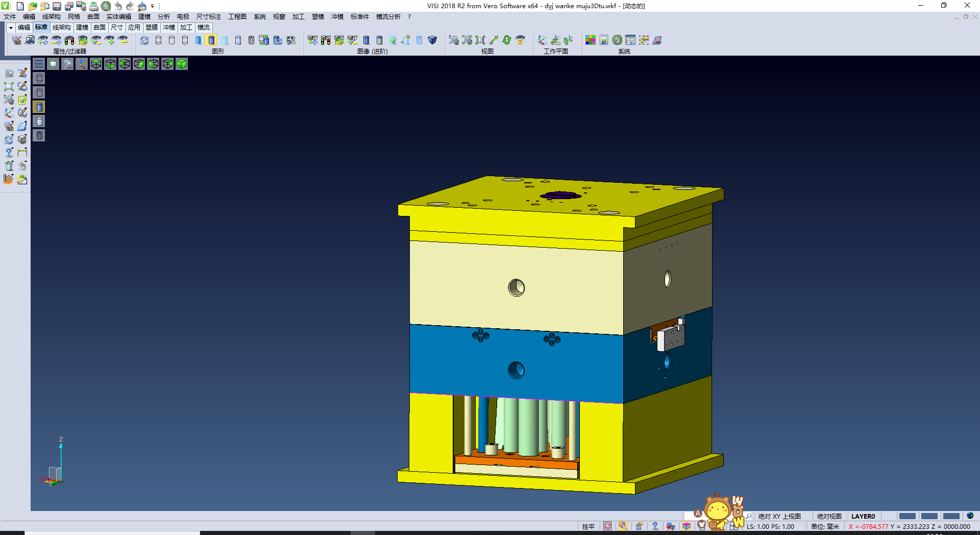Click the solid green cube view icon
Viewport: 980px width, 535px height.
point(182,64)
